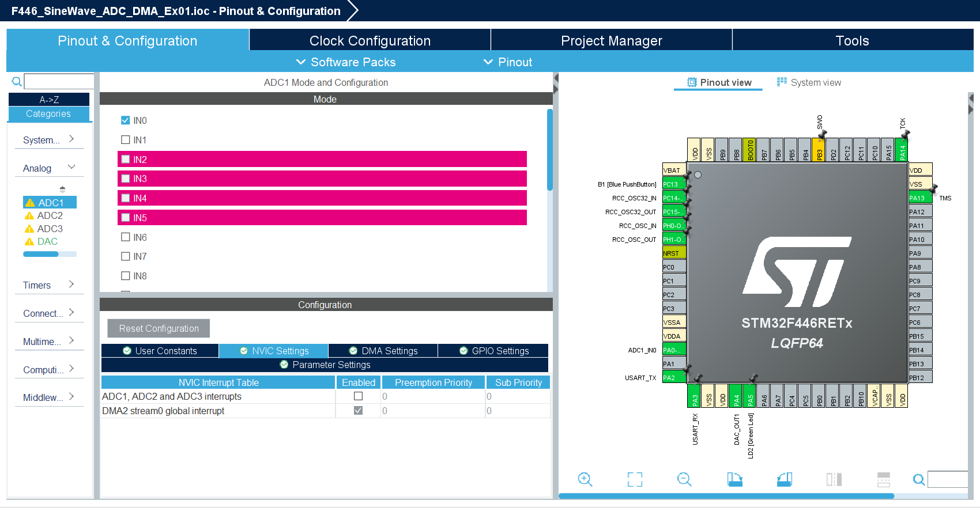Zoom out of the chip pinout
This screenshot has width=980, height=508.
[x=684, y=479]
